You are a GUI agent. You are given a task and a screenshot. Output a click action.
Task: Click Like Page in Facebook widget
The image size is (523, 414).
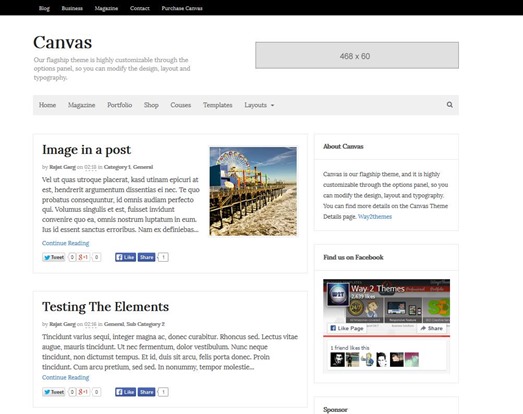(347, 328)
